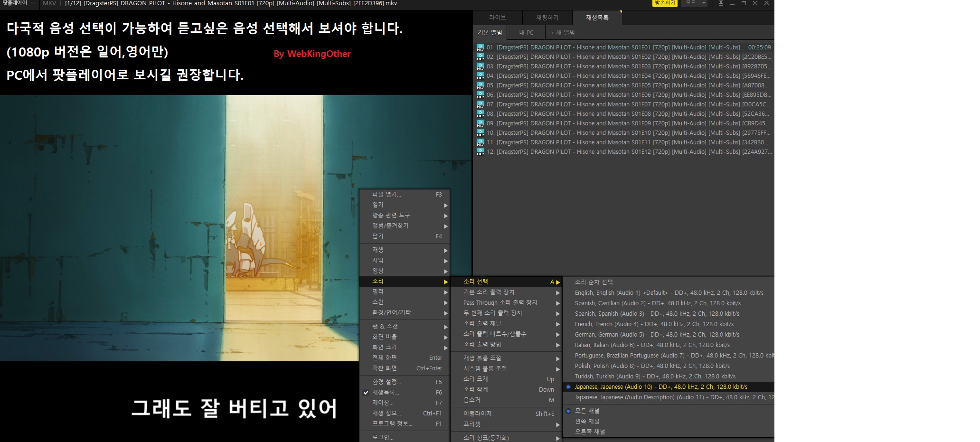
Task: Select Japanese (Audio 10) audio track
Action: [668, 387]
